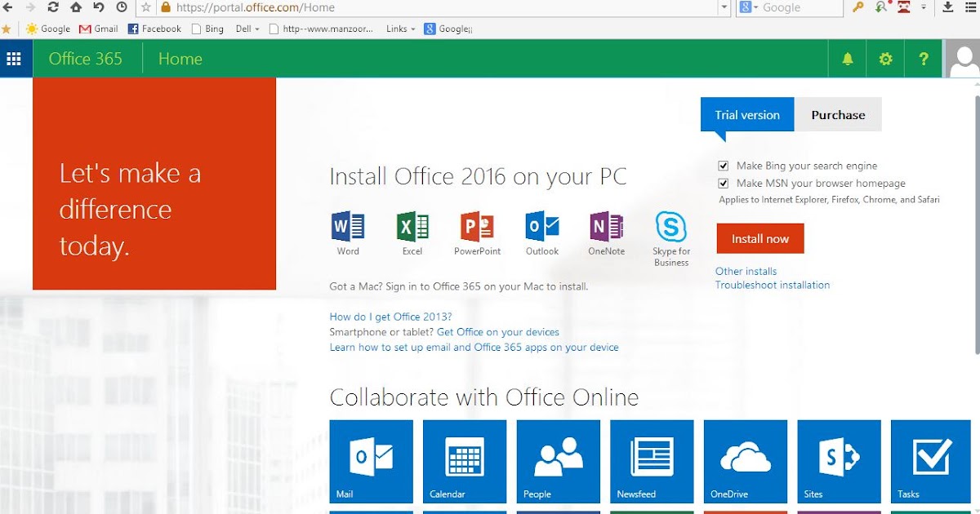The image size is (980, 514).
Task: Click the Install now button
Action: tap(759, 238)
